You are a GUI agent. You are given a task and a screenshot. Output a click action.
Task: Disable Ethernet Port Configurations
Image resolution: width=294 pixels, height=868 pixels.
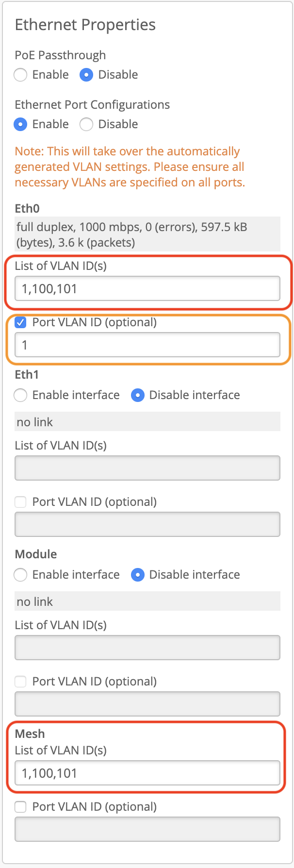(86, 124)
